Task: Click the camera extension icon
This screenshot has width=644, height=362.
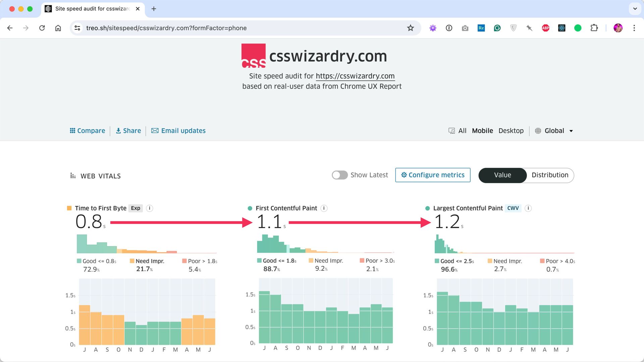Action: 465,28
